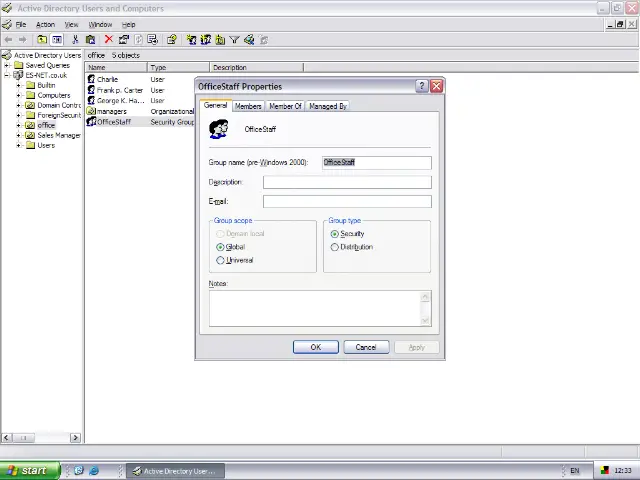Click the Internet Explorer quick launch icon

click(94, 471)
